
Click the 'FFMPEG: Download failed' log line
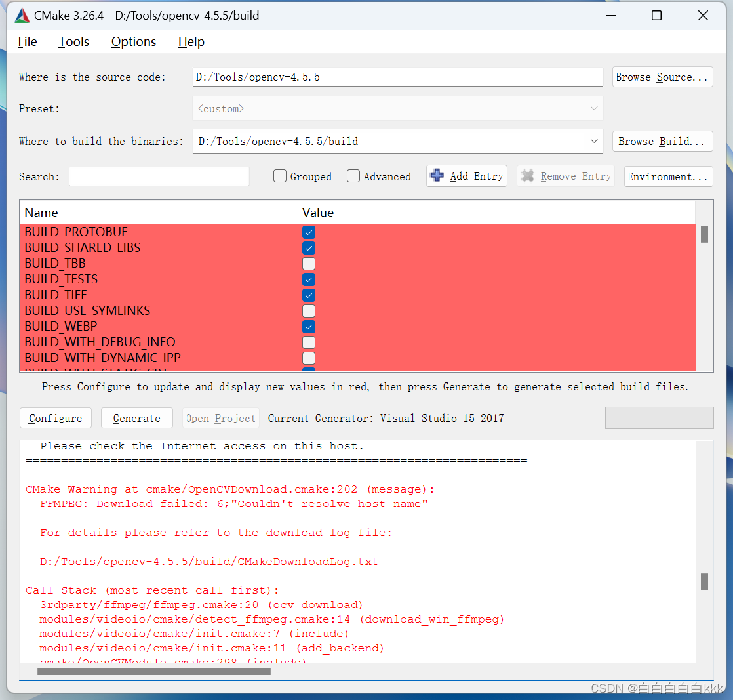tap(234, 504)
